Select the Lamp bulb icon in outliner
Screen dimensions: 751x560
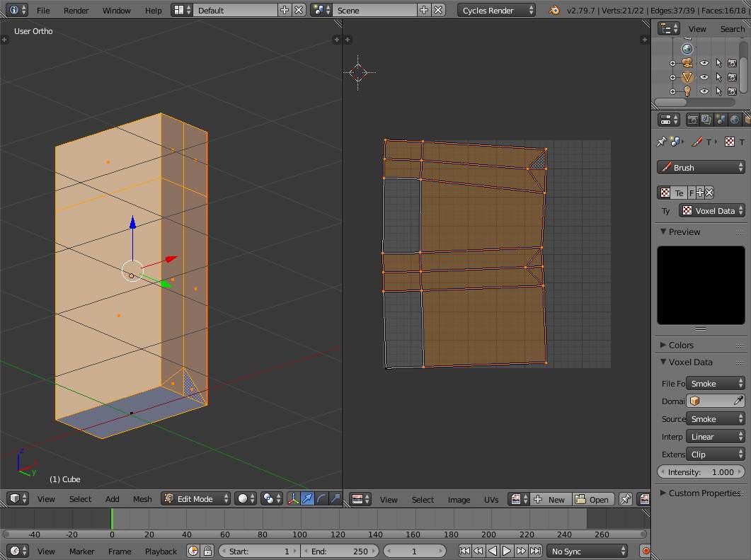click(x=687, y=91)
